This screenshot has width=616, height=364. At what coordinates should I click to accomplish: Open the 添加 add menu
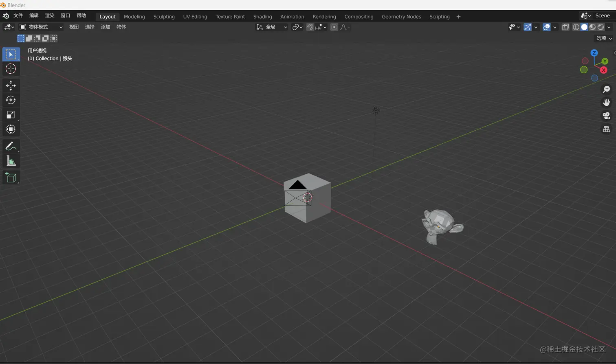point(106,27)
